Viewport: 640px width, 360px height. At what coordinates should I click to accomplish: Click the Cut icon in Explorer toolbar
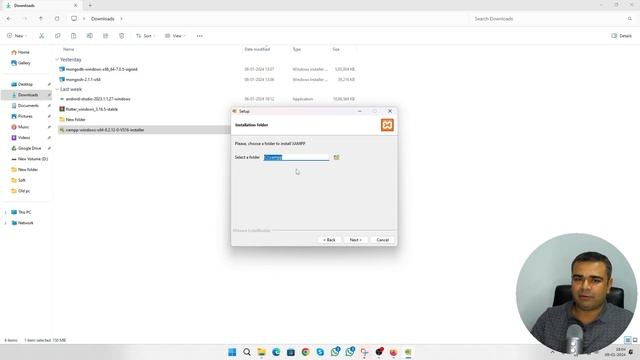pos(42,36)
